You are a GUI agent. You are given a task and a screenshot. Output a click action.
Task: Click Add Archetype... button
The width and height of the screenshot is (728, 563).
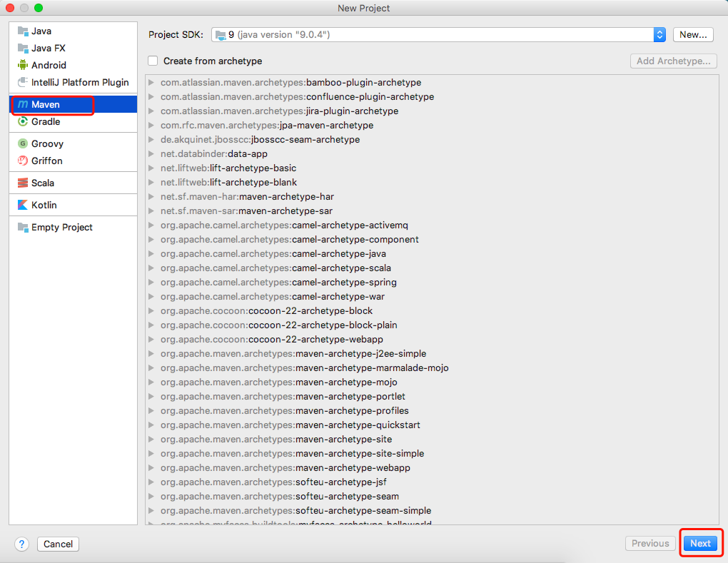click(673, 61)
